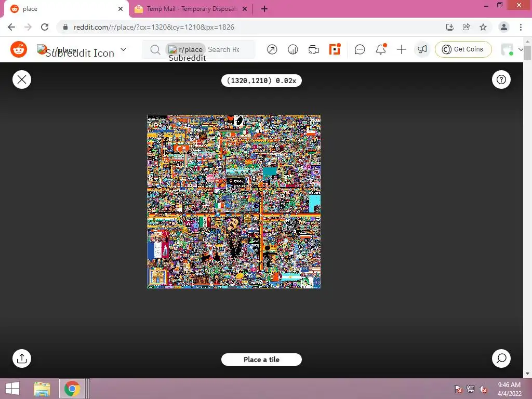
Task: View site info via lock icon
Action: [65, 27]
